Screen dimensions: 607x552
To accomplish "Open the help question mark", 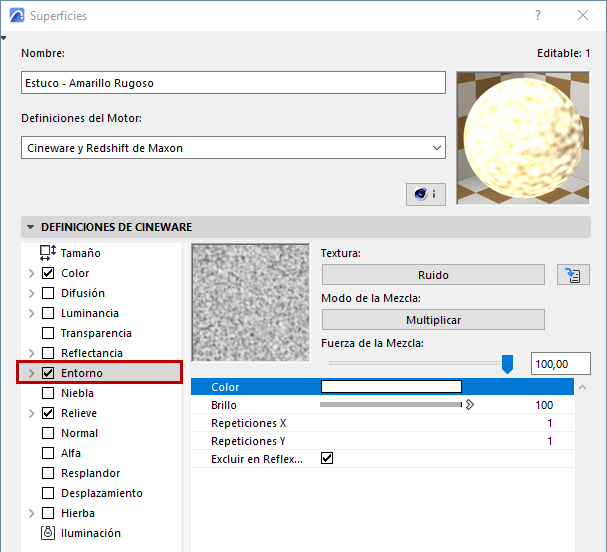I will 538,15.
